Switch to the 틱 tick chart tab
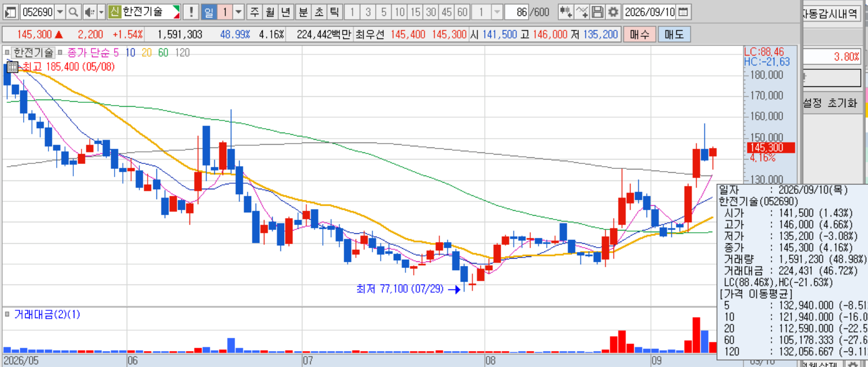 coord(334,12)
